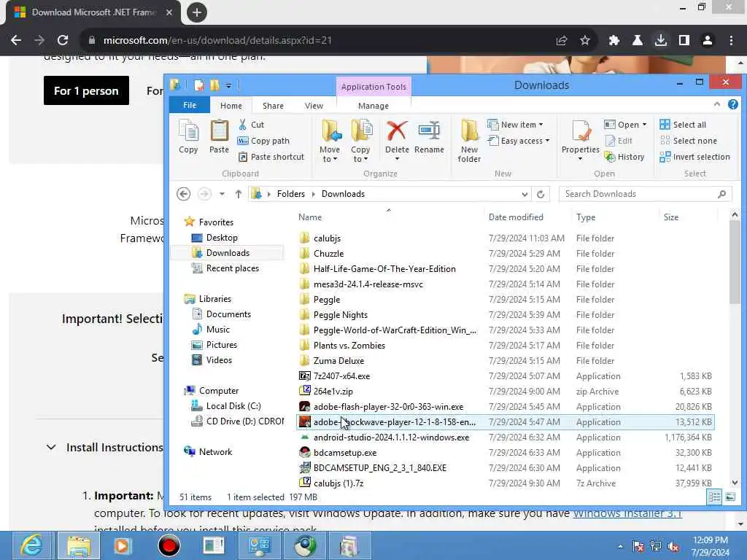Click Select none in the ribbon
The width and height of the screenshot is (747, 560).
[688, 141]
